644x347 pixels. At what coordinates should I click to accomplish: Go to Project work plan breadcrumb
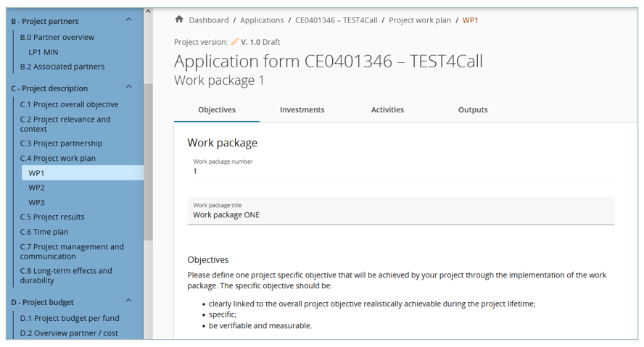click(x=419, y=20)
